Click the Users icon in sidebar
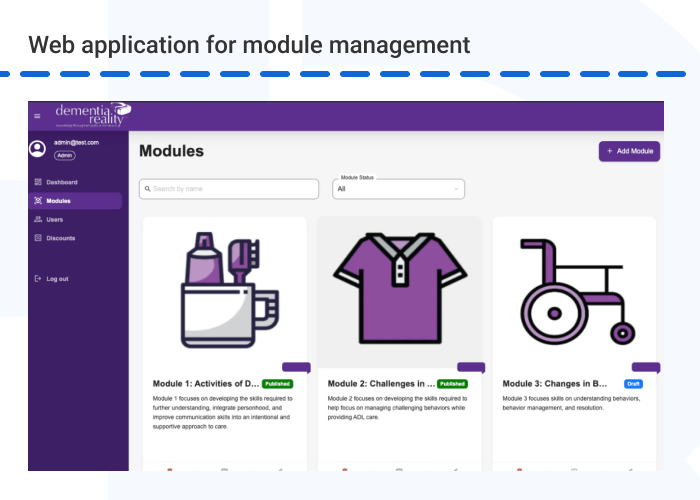 [x=38, y=219]
